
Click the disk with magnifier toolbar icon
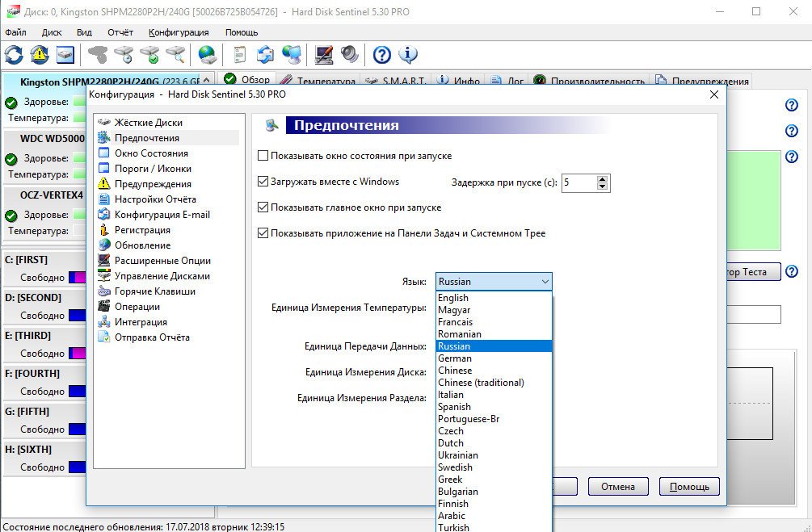175,54
